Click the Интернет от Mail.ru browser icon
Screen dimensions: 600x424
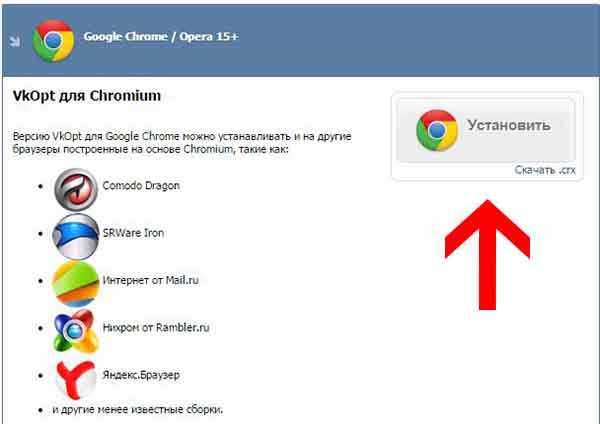76,284
